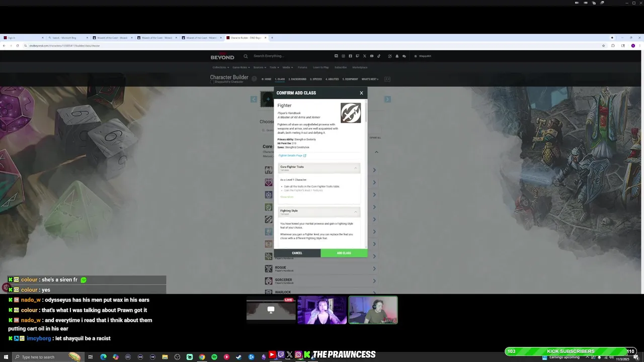Open a new browser tab
Image resolution: width=644 pixels, height=362 pixels.
tap(272, 38)
